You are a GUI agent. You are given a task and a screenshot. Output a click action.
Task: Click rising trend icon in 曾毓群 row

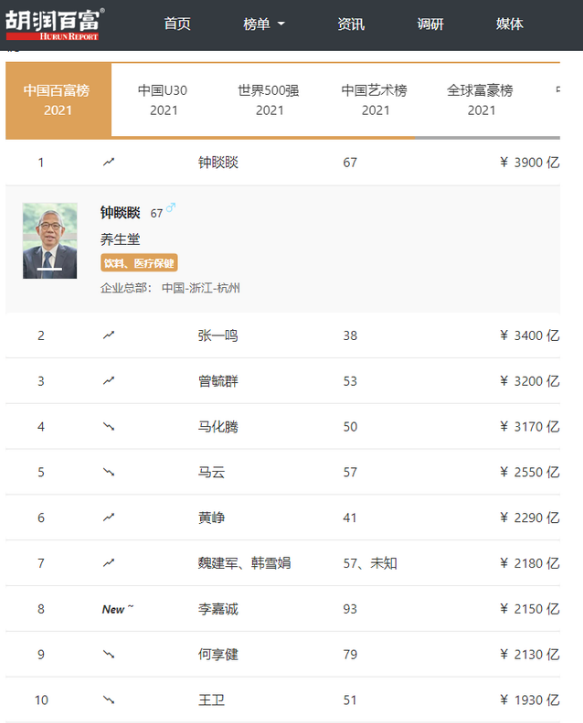click(x=108, y=380)
